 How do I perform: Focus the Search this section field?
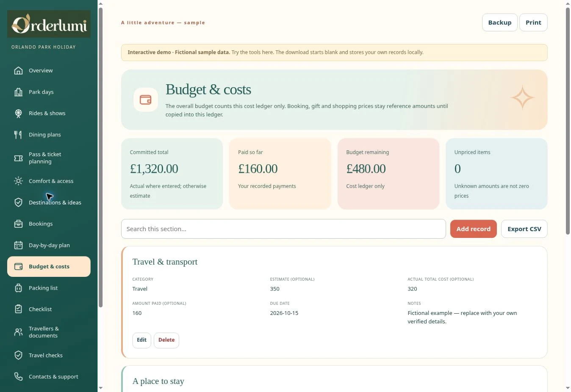click(283, 229)
